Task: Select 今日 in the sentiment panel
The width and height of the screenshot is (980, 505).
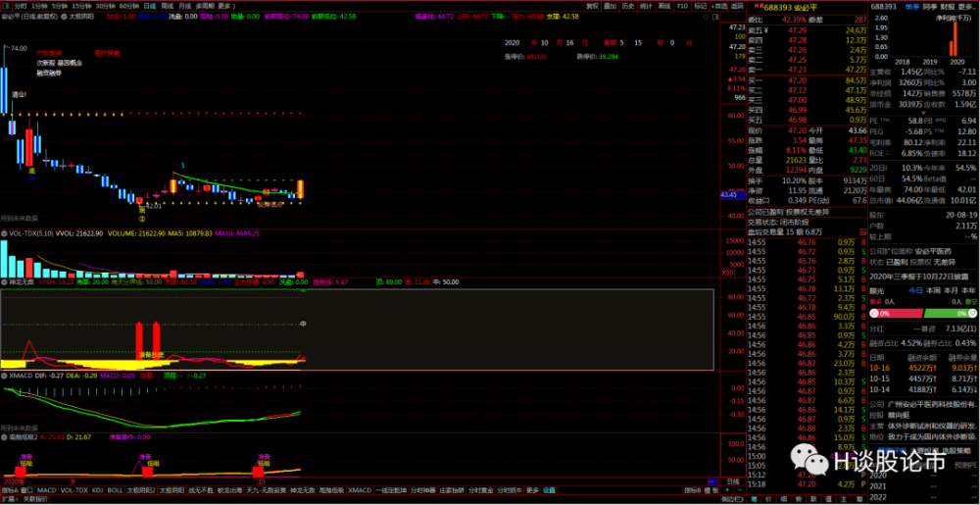Action: (915, 290)
